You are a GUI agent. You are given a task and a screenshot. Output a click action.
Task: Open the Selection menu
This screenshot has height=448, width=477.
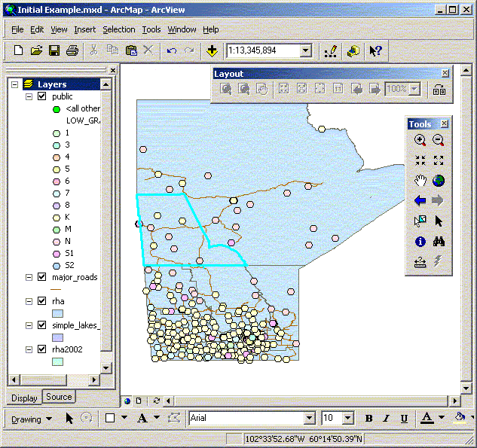(119, 29)
